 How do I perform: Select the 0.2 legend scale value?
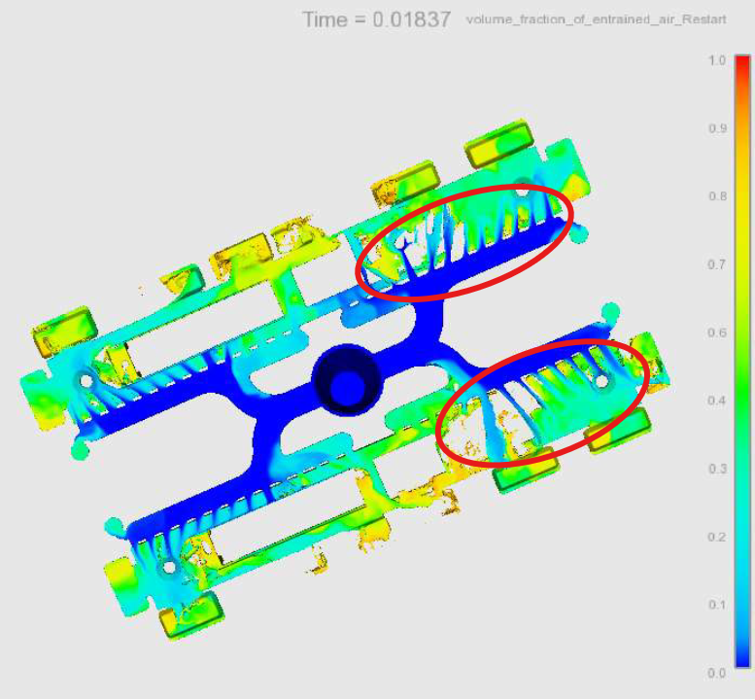click(717, 537)
